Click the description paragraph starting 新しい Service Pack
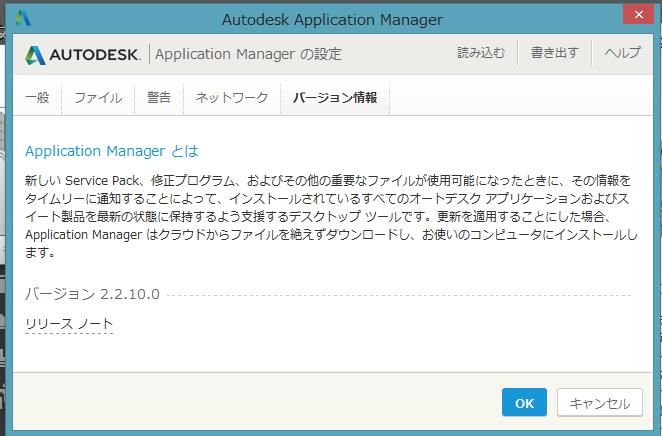This screenshot has height=436, width=662. [x=331, y=217]
